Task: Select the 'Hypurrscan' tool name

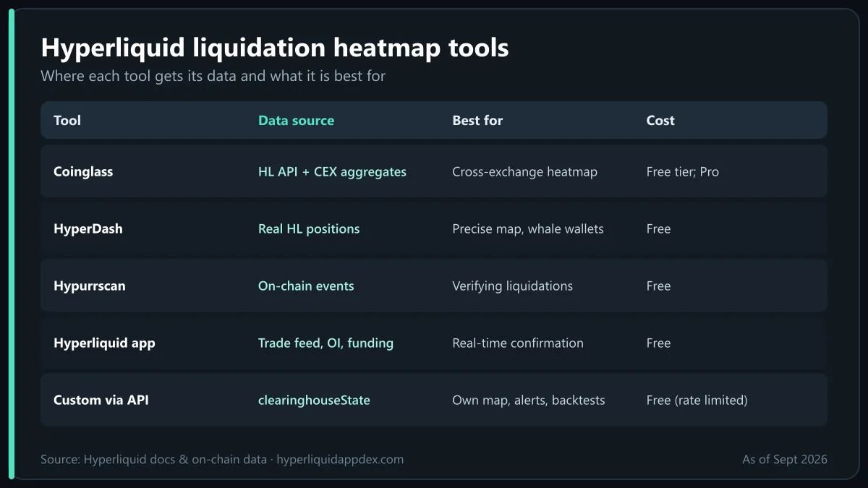Action: [x=90, y=286]
